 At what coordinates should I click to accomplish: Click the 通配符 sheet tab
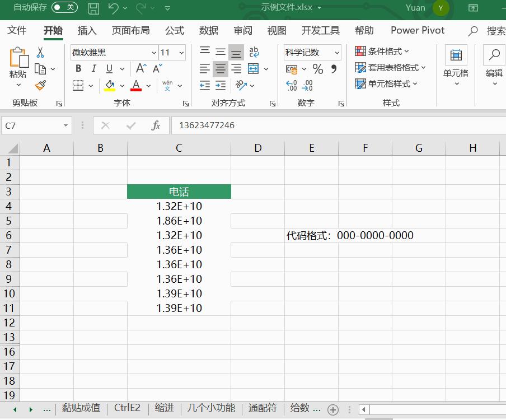coord(262,408)
